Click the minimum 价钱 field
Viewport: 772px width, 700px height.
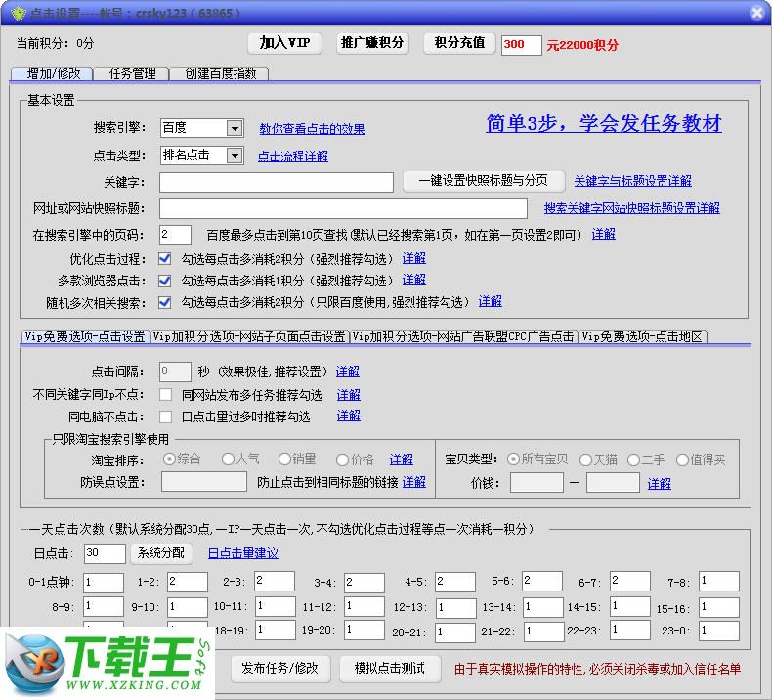coord(536,483)
